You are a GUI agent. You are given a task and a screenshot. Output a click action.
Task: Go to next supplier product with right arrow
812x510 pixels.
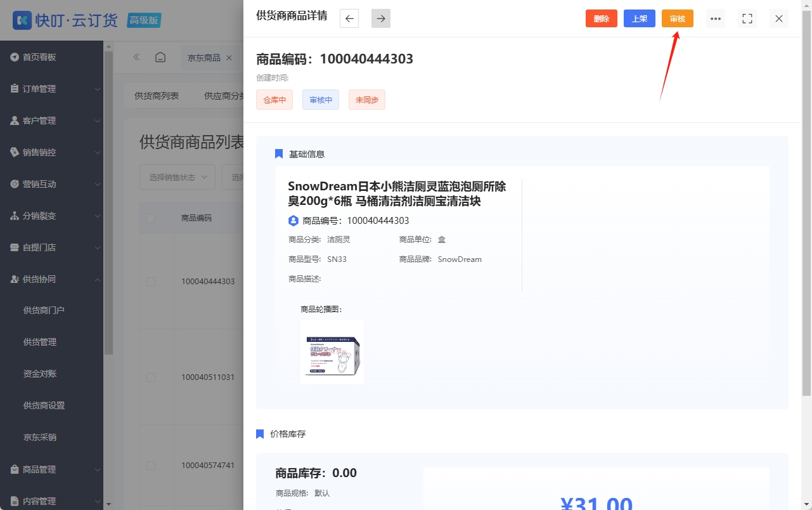381,18
